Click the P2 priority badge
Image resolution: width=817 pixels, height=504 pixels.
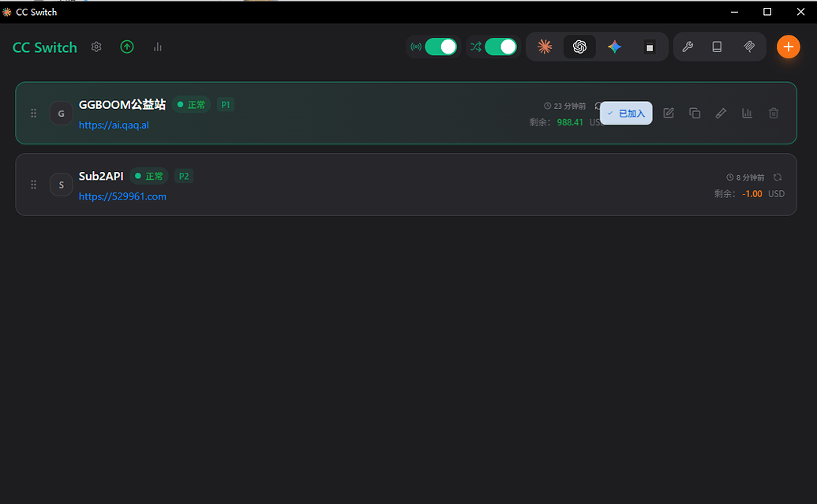coord(183,176)
